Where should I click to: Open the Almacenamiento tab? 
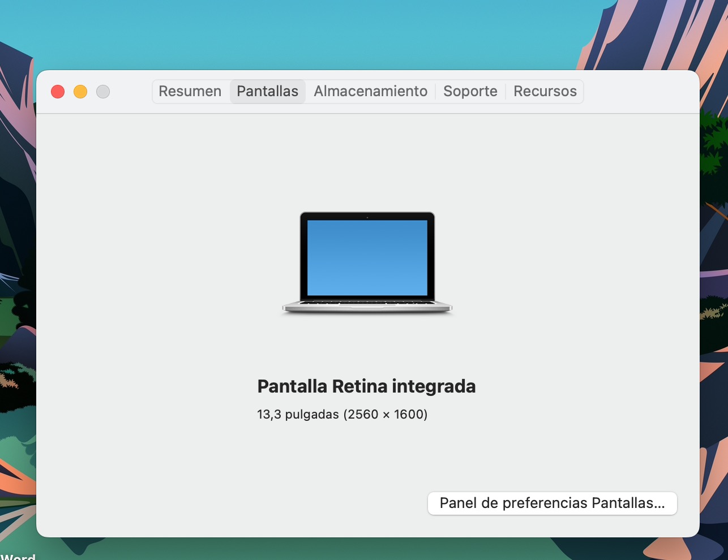pyautogui.click(x=370, y=92)
